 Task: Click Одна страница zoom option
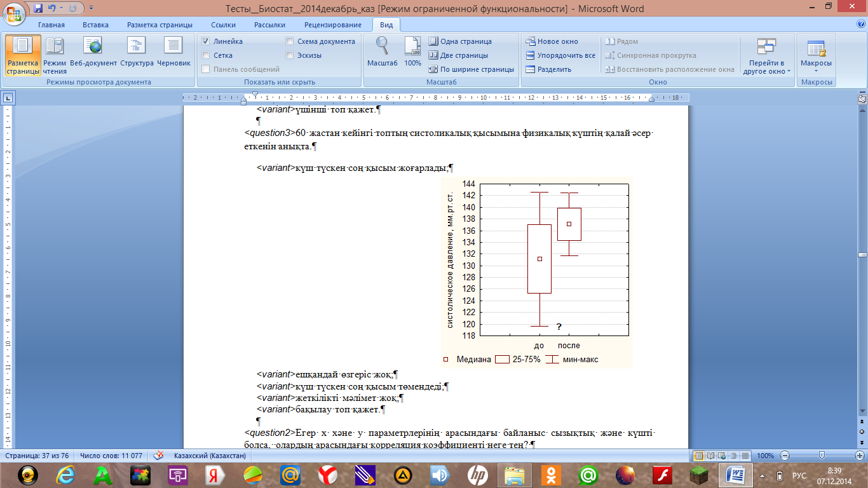tap(460, 41)
